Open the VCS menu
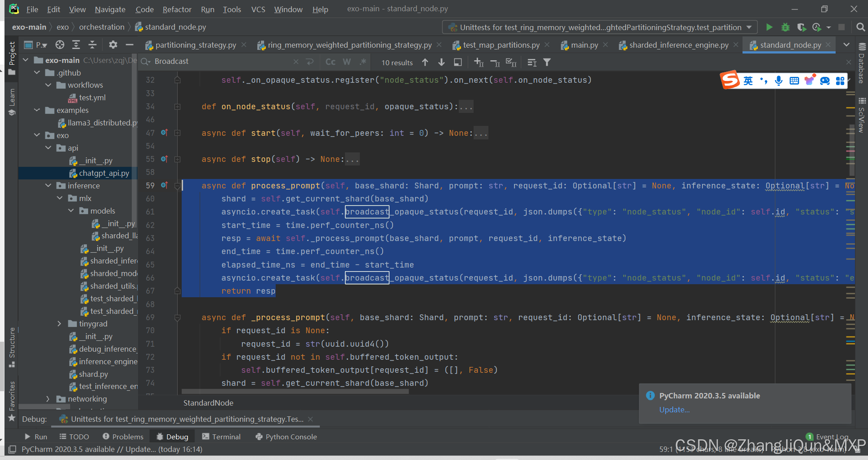 click(x=258, y=9)
